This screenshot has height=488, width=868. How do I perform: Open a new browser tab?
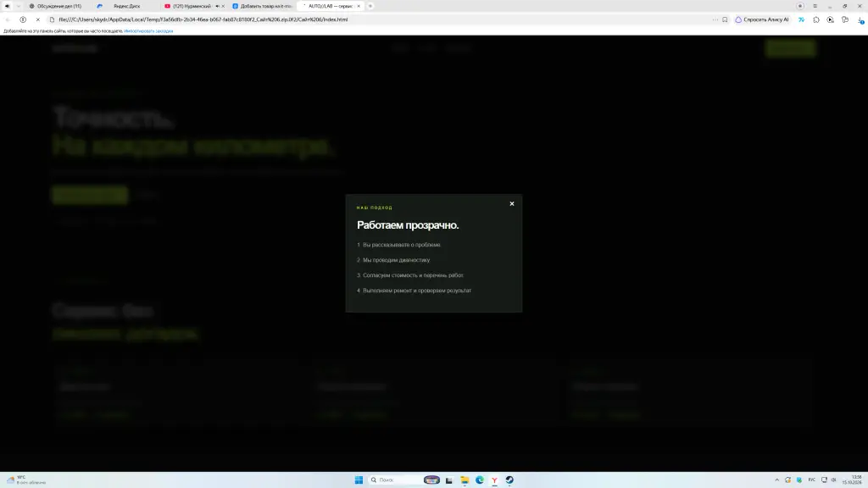click(x=370, y=6)
